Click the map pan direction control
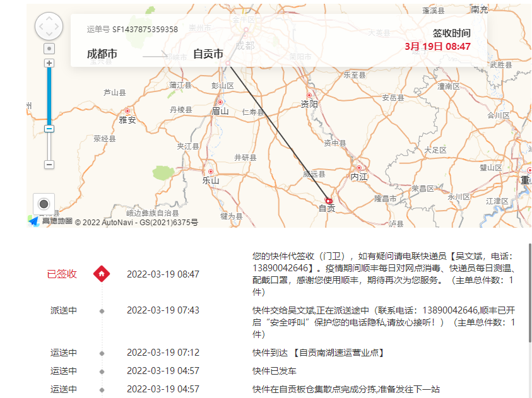 49,26
